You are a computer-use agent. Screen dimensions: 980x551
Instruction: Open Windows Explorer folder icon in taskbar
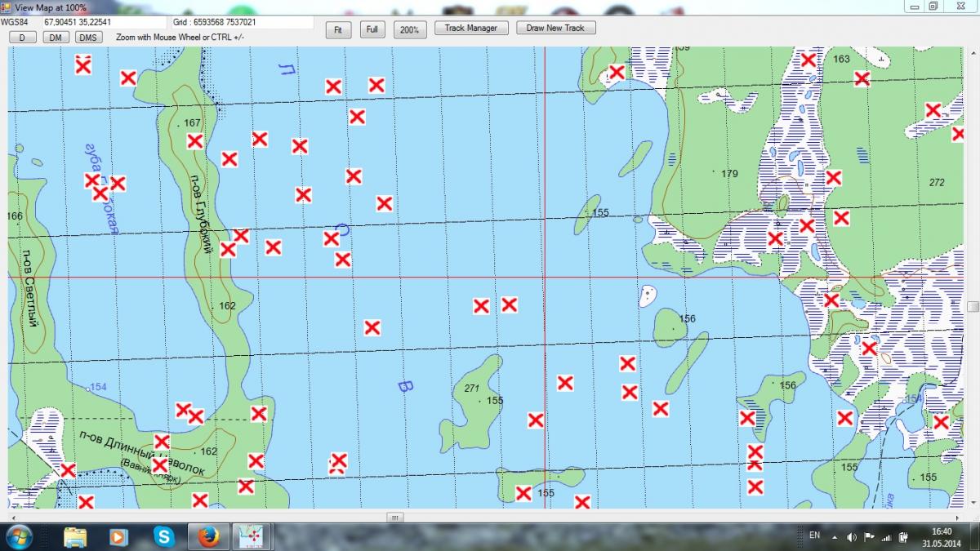pyautogui.click(x=75, y=536)
